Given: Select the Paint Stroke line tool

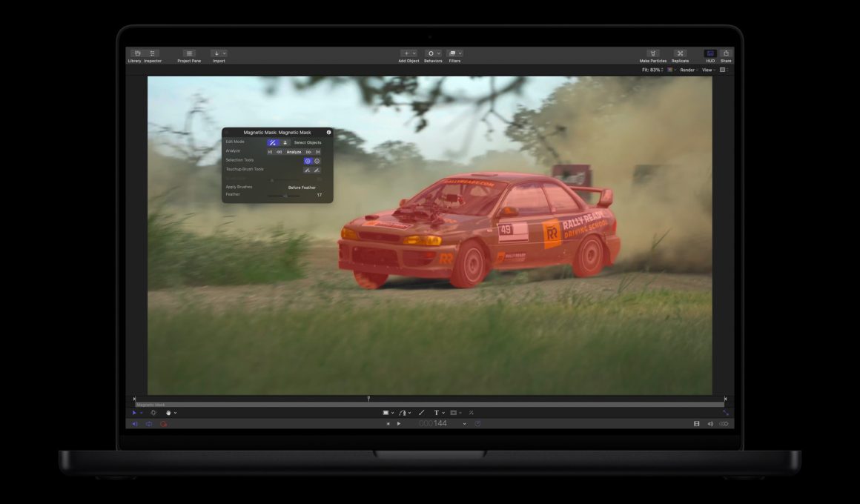Looking at the screenshot, I should [x=421, y=413].
